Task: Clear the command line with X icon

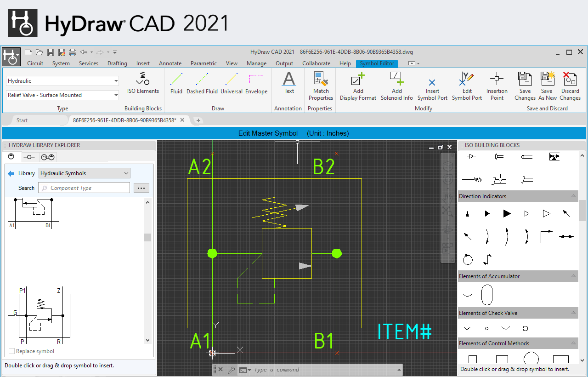Action: (220, 370)
